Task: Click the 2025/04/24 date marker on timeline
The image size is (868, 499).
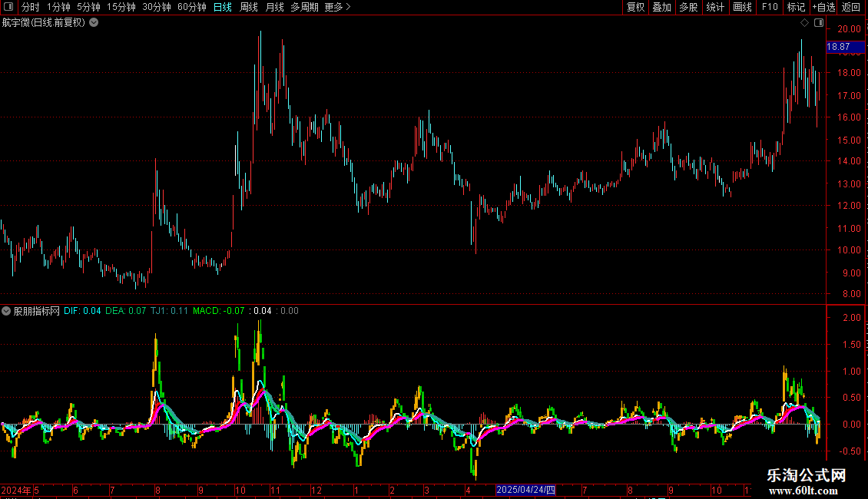Action: [x=525, y=490]
